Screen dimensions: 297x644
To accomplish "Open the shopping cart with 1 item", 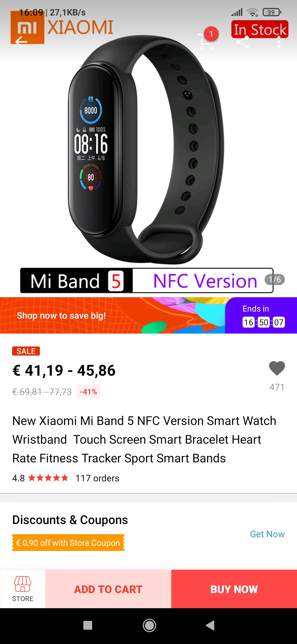I will (207, 42).
